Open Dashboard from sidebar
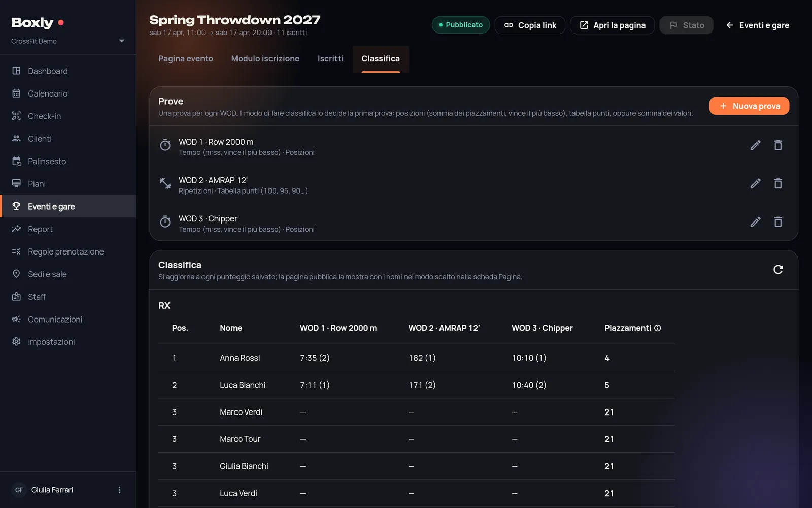The height and width of the screenshot is (508, 812). 67,71
